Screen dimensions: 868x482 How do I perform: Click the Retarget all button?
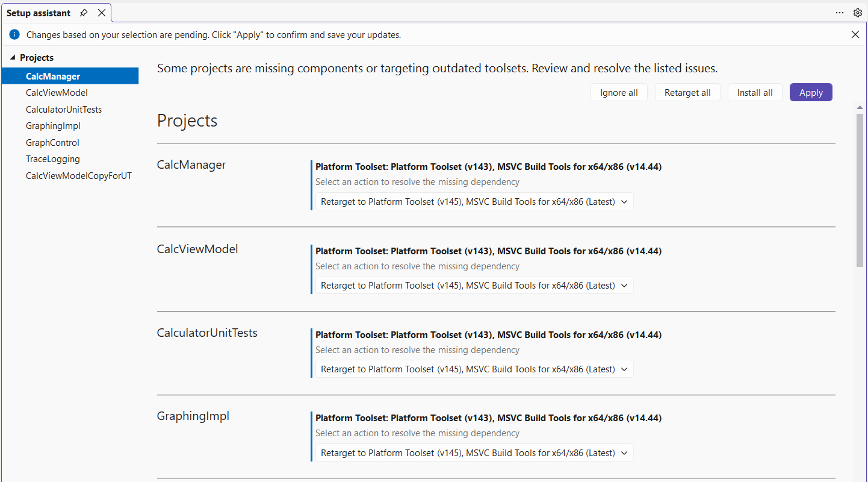coord(687,92)
